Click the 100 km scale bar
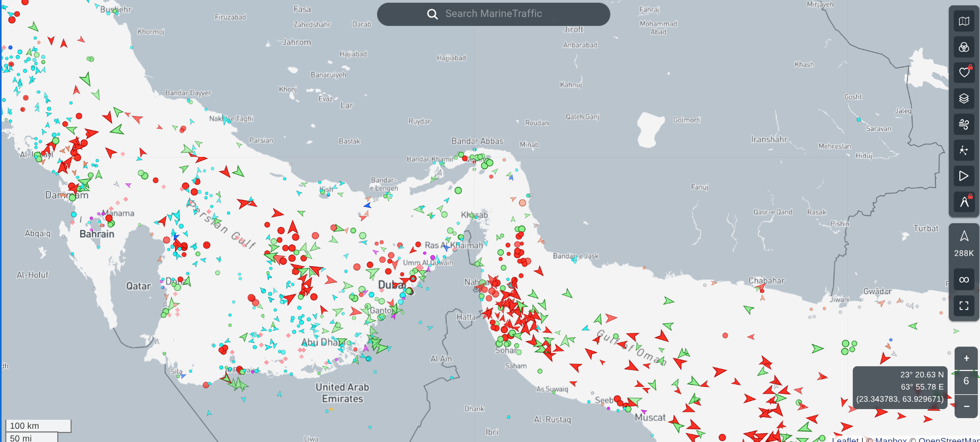This screenshot has height=442, width=980. coord(38,426)
